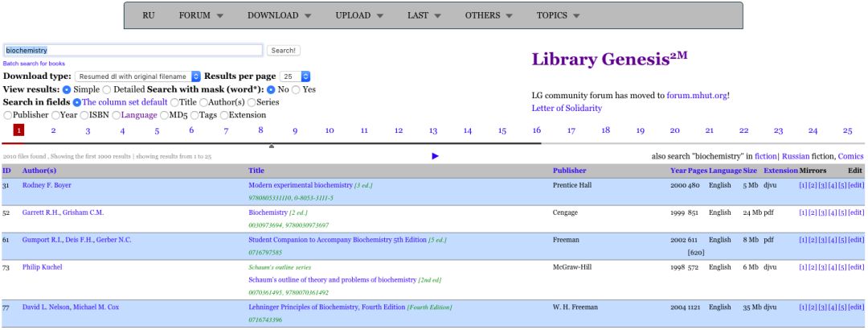Search biochemistry in Comics
This screenshot has height=330, width=868.
(x=851, y=157)
